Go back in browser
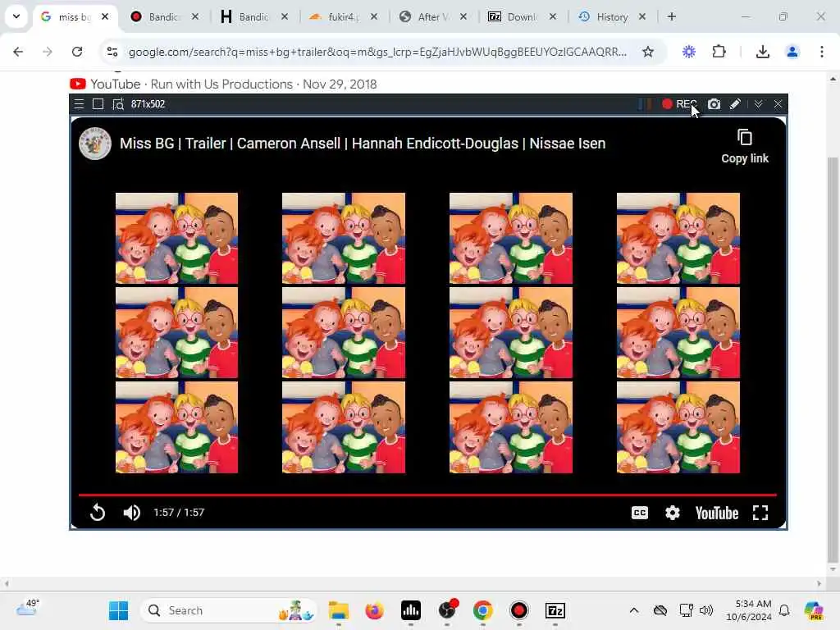This screenshot has width=840, height=630. click(x=18, y=52)
